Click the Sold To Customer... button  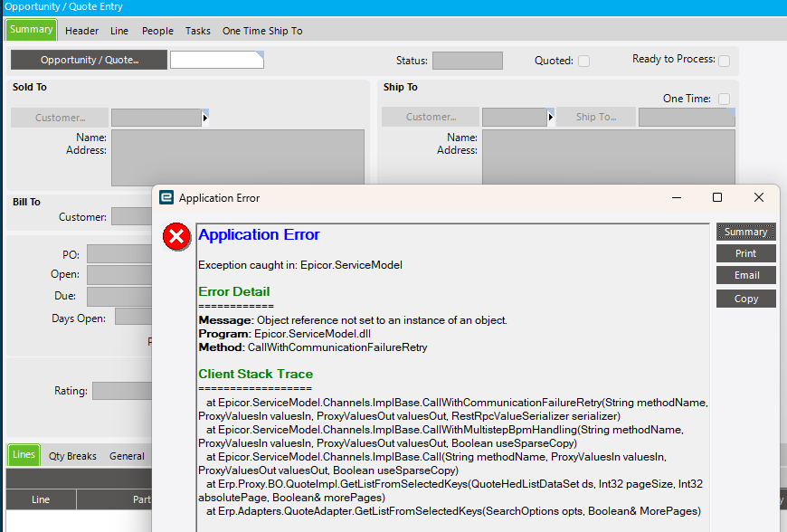tap(60, 118)
